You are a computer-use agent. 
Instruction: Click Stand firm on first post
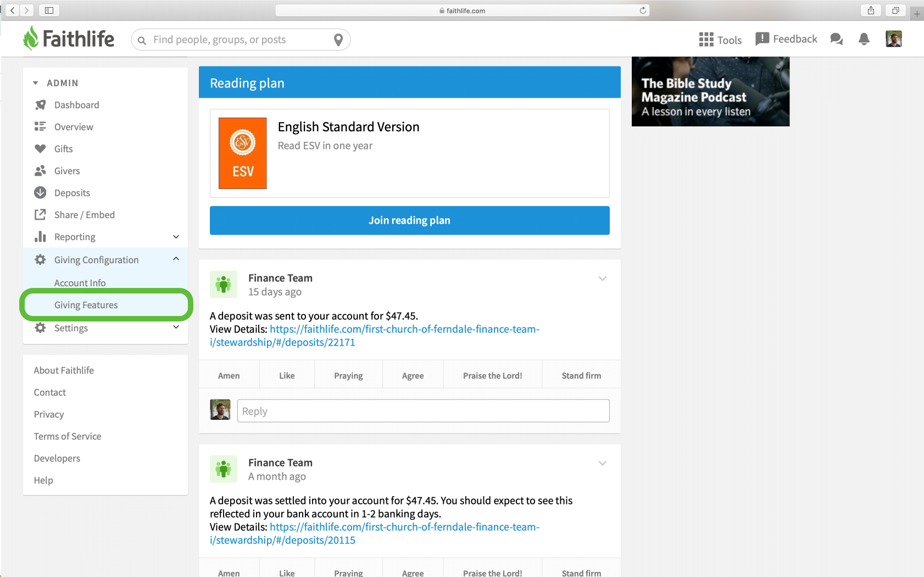pyautogui.click(x=581, y=376)
